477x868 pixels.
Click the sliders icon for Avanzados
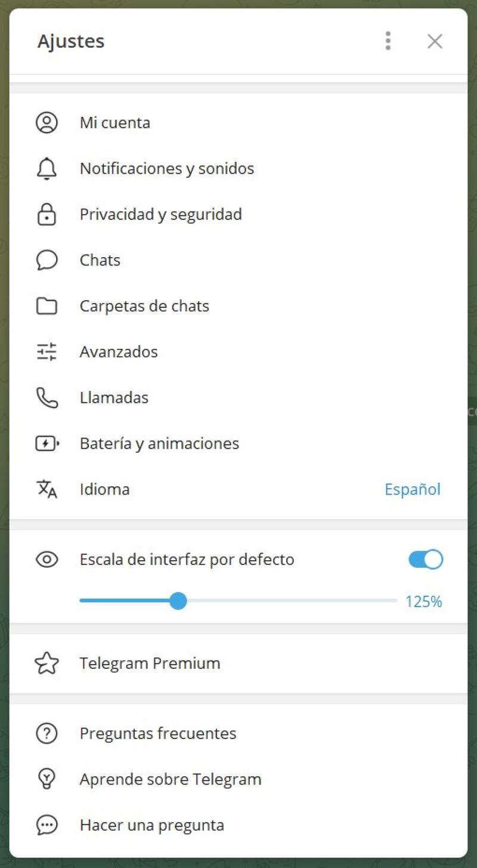[47, 352]
